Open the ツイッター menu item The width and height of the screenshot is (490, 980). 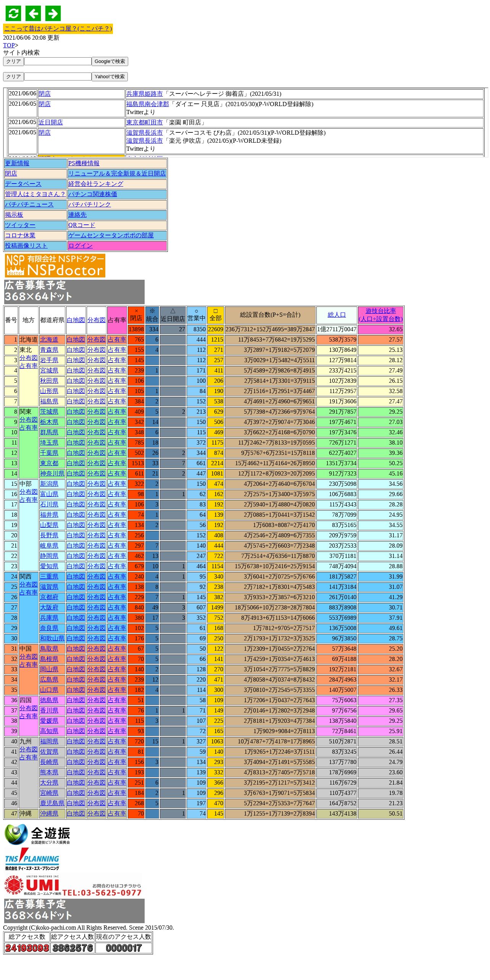(20, 225)
